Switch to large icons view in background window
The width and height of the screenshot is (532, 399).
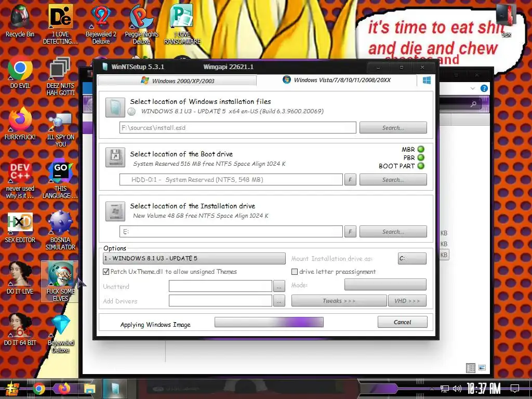(482, 368)
